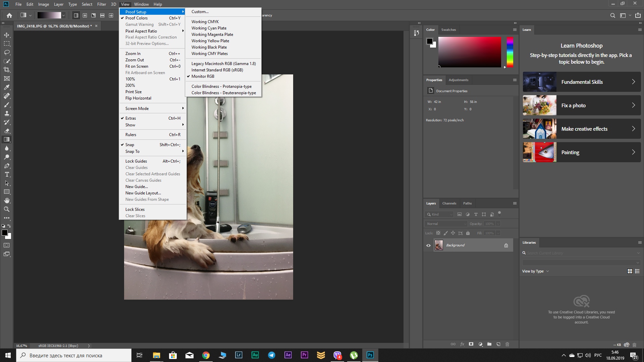This screenshot has width=644, height=362.
Task: Create a new layer in the Layers panel
Action: (x=498, y=344)
